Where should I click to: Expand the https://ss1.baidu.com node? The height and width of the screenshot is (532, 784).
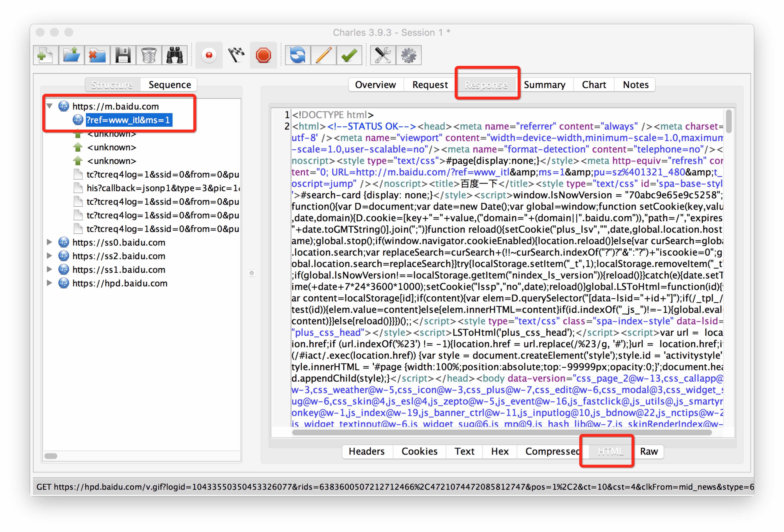click(49, 270)
